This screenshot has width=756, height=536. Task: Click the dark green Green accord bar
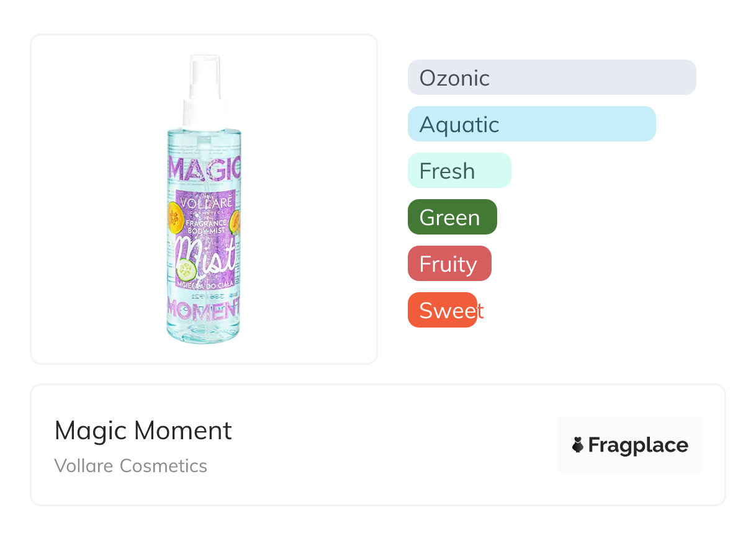point(452,217)
